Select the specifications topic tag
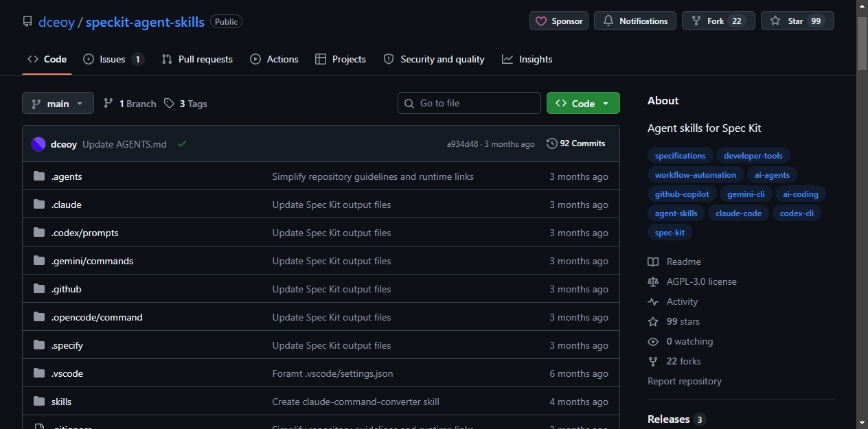 (x=680, y=156)
